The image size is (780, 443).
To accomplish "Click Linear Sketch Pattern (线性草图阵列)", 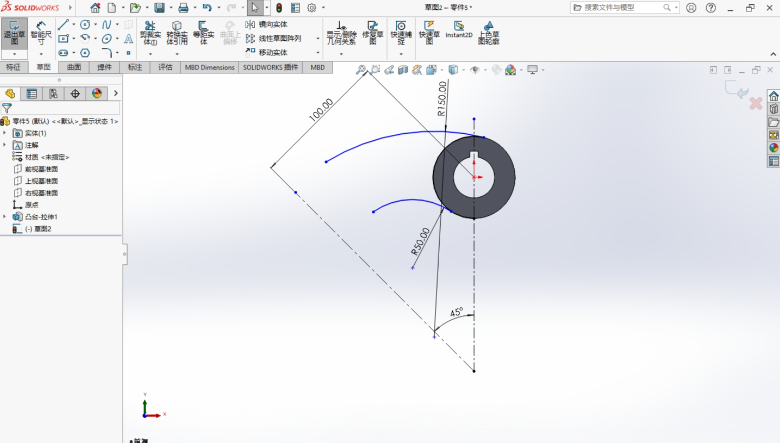I will click(x=273, y=38).
